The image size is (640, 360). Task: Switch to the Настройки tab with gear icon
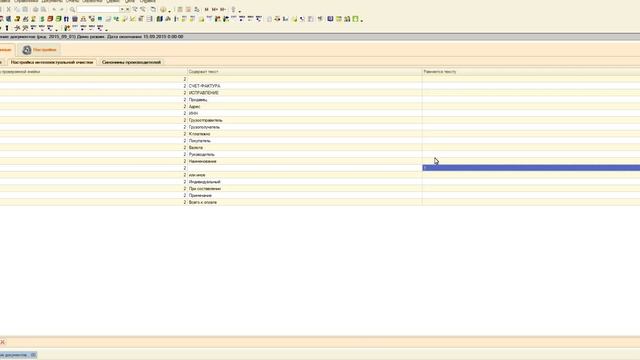[40, 50]
